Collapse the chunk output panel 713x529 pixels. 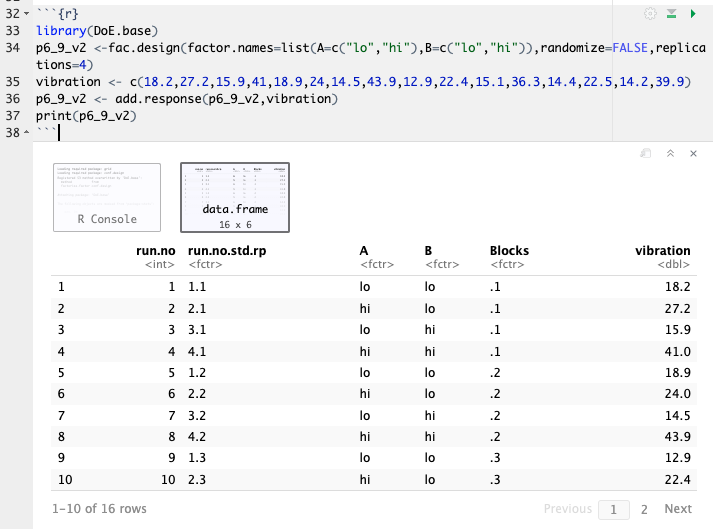670,154
